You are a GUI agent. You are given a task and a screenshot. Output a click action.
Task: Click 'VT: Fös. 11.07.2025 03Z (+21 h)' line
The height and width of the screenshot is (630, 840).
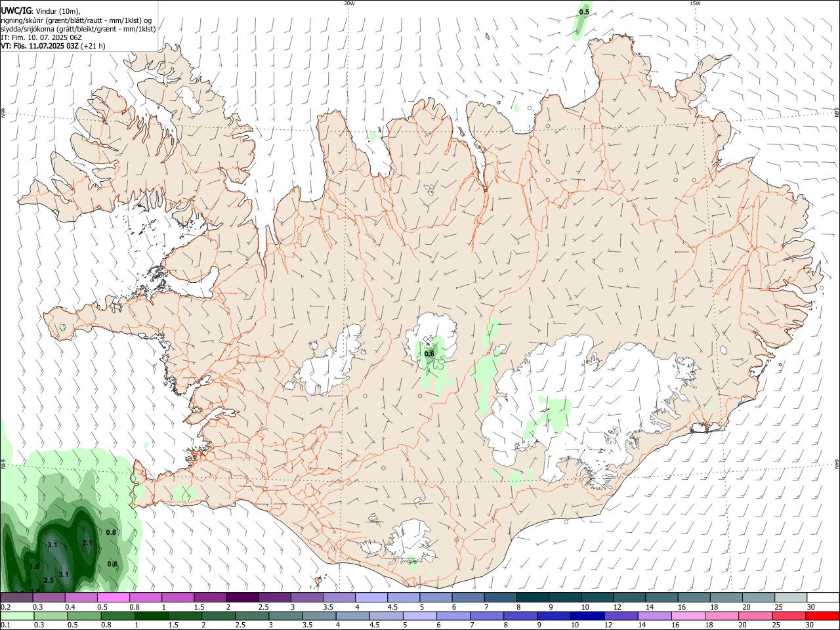click(x=53, y=46)
